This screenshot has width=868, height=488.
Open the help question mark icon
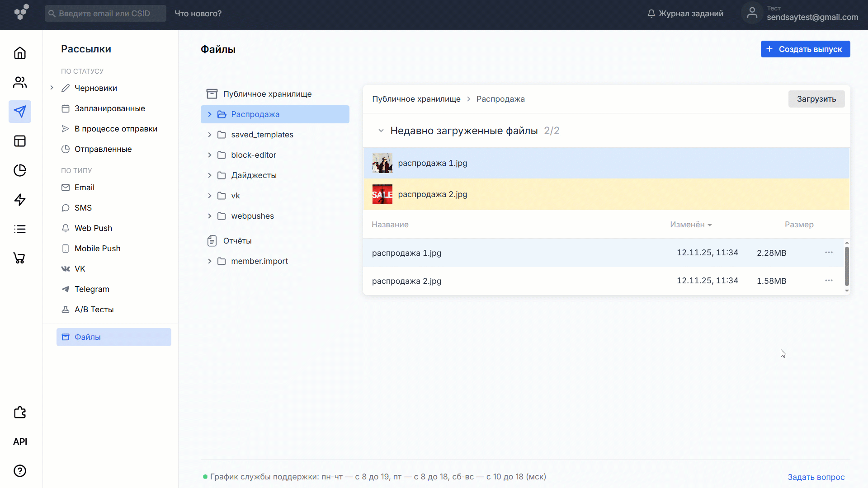[20, 471]
